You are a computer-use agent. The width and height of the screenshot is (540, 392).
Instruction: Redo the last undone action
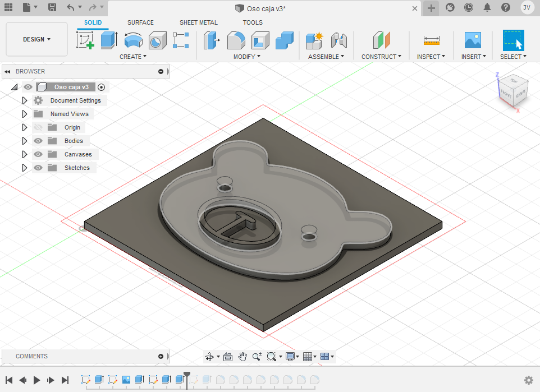tap(92, 8)
